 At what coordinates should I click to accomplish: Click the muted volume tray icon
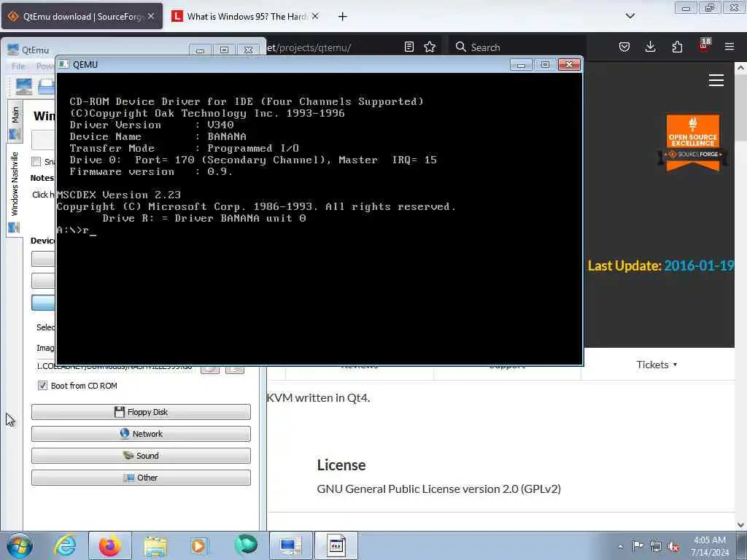coord(673,547)
